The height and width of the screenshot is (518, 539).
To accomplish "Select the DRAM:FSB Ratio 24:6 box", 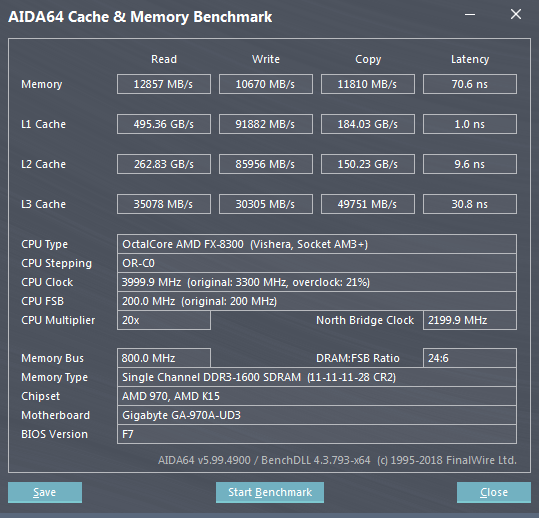I will 470,358.
